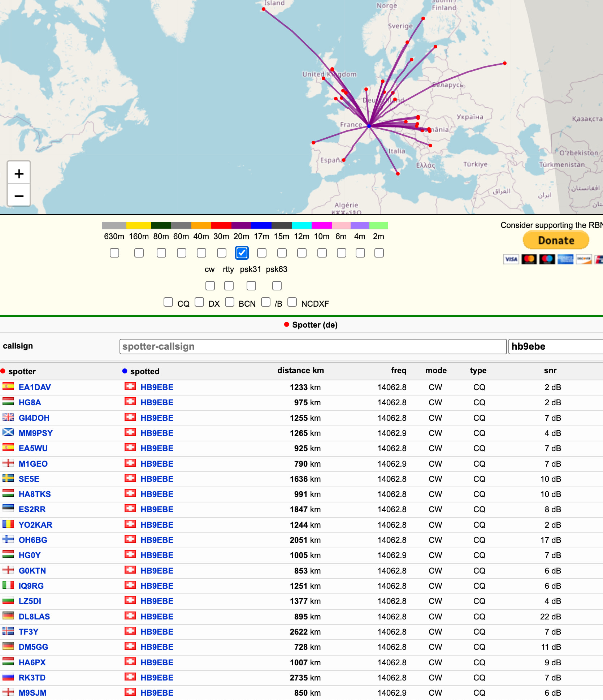Check the CQ type filter box
The image size is (603, 700).
(x=168, y=302)
